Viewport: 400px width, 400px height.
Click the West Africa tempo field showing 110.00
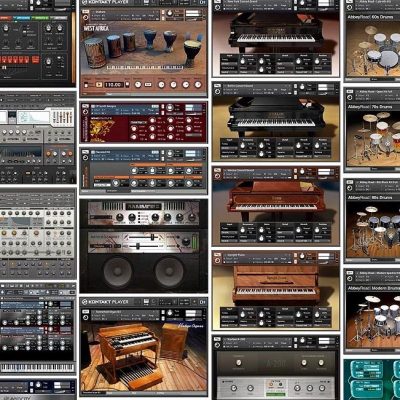pyautogui.click(x=113, y=85)
